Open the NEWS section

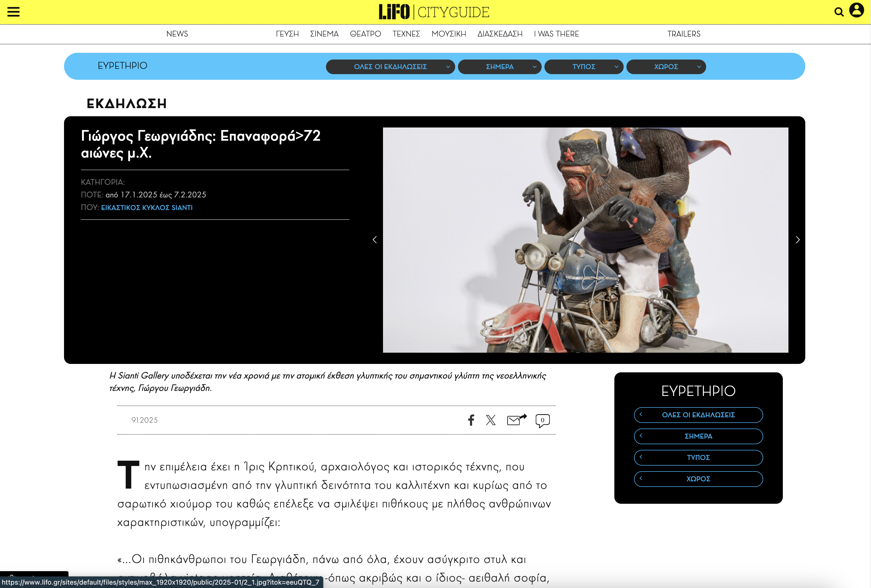(x=177, y=34)
